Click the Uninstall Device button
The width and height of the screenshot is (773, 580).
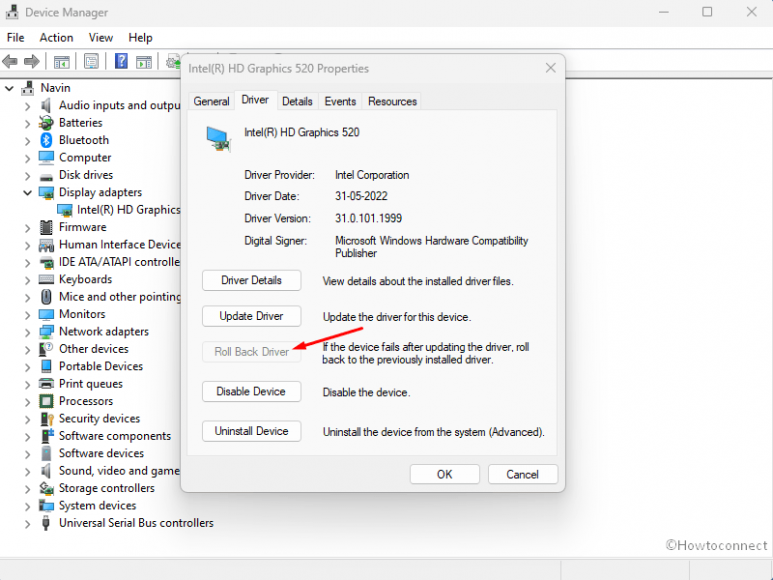click(251, 431)
